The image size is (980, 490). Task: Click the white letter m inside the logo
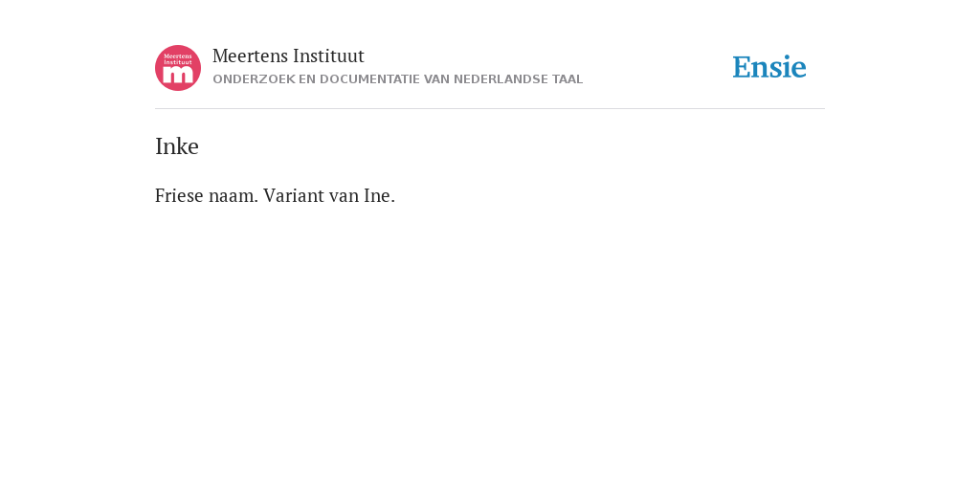tap(178, 76)
